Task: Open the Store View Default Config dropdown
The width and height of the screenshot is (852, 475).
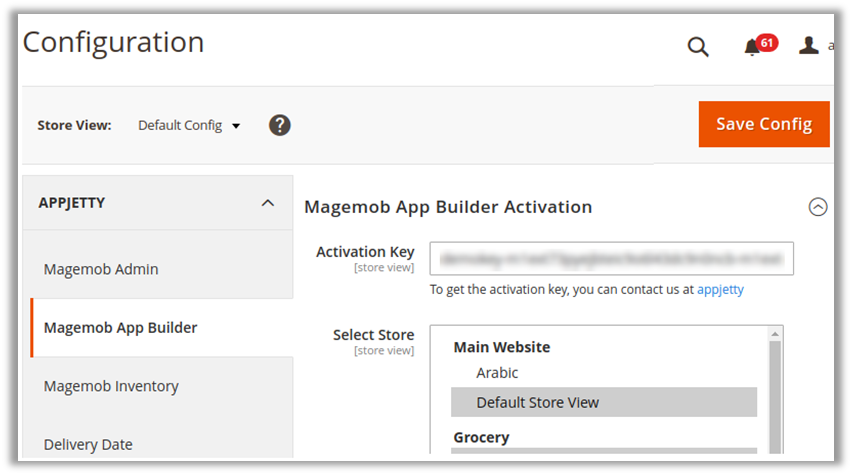Action: (x=189, y=125)
